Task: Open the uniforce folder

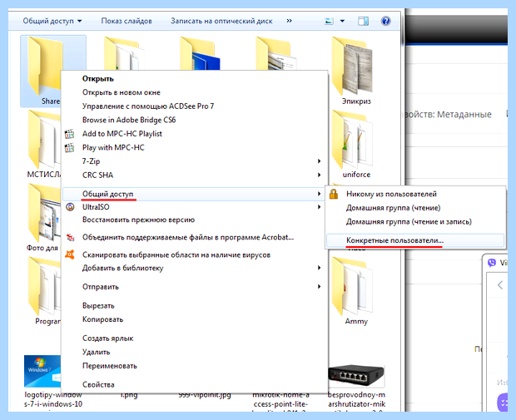Action: 354,140
